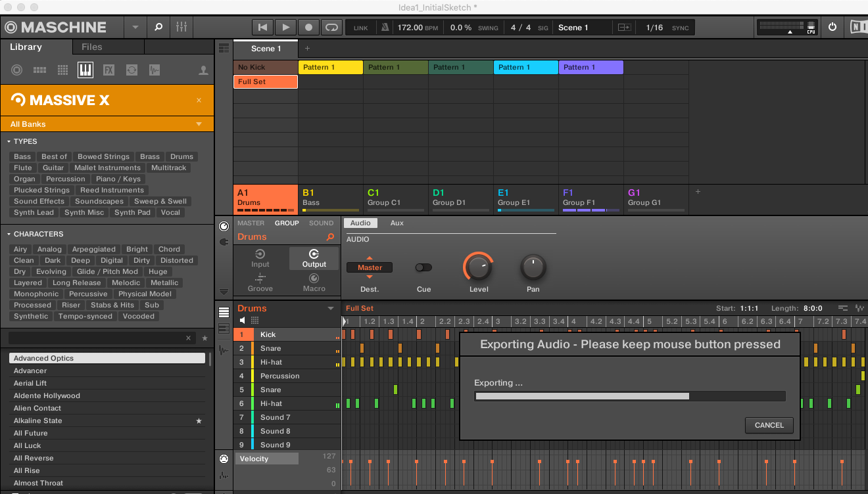Select the Loops filter icon in Library
Screen dimensions: 868x494
(132, 70)
